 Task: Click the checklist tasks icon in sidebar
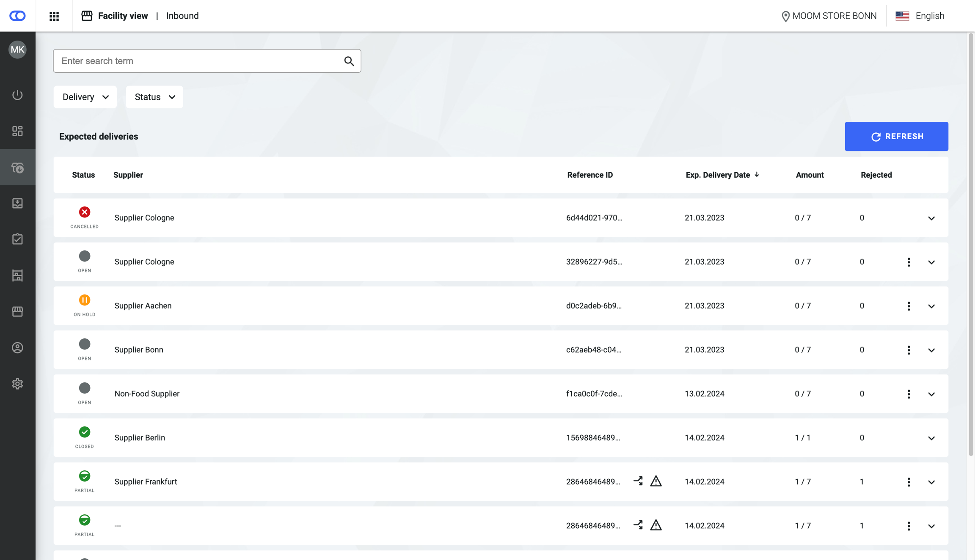(x=17, y=239)
